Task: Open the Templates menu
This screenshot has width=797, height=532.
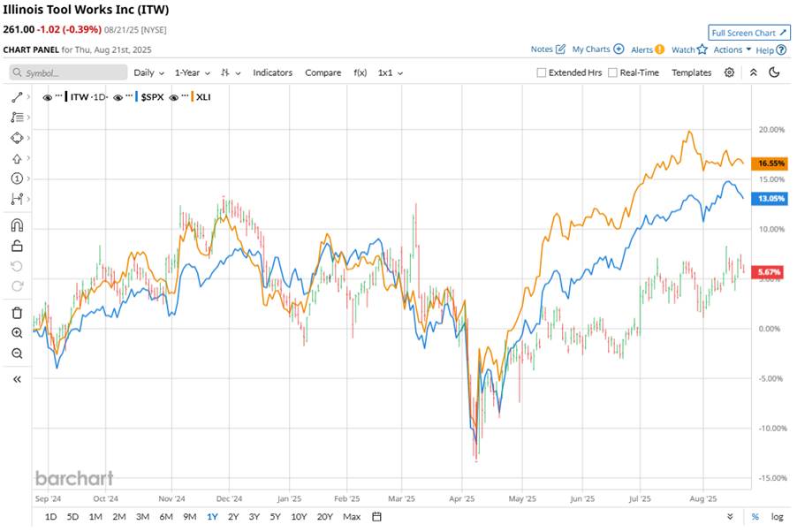Action: [x=691, y=72]
